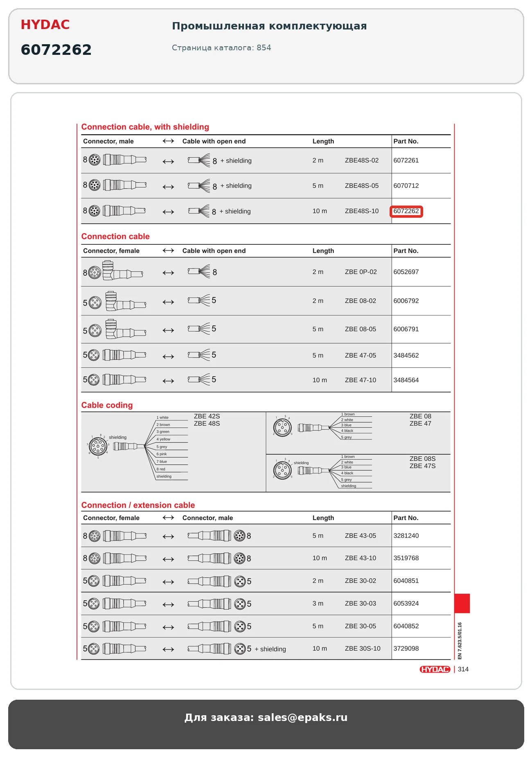
Task: Click part number 6040852
Action: point(406,626)
